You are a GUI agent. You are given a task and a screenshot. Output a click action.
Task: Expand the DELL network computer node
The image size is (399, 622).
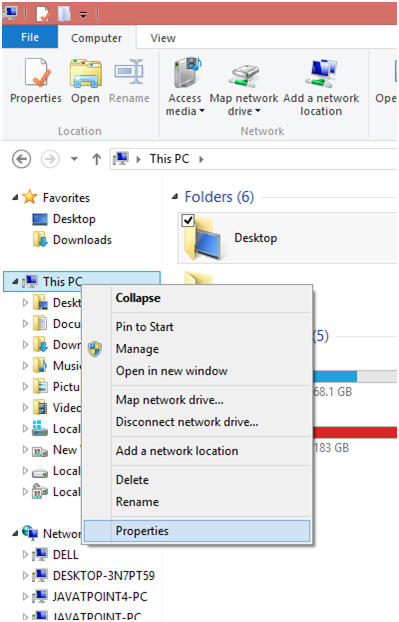pyautogui.click(x=25, y=554)
